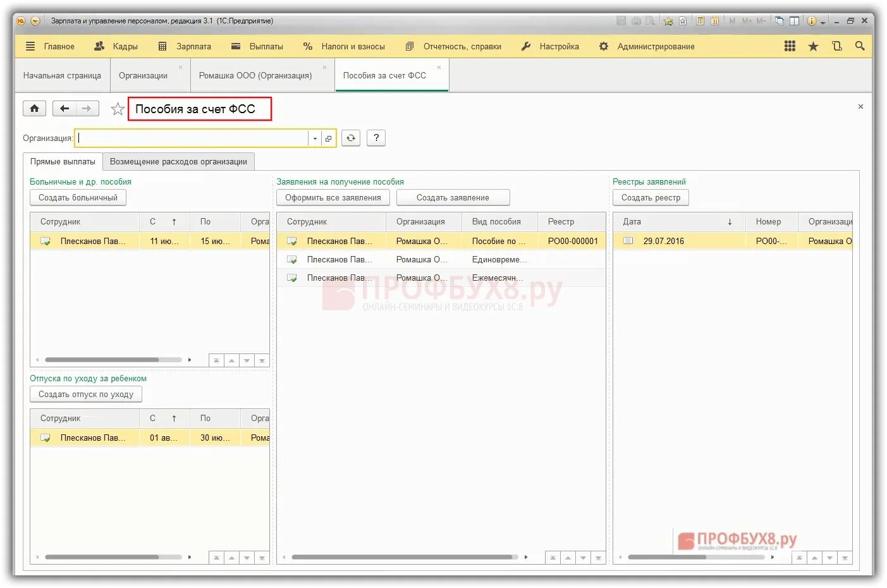This screenshot has width=887, height=588.
Task: Click the Help question-mark icon
Action: 376,138
